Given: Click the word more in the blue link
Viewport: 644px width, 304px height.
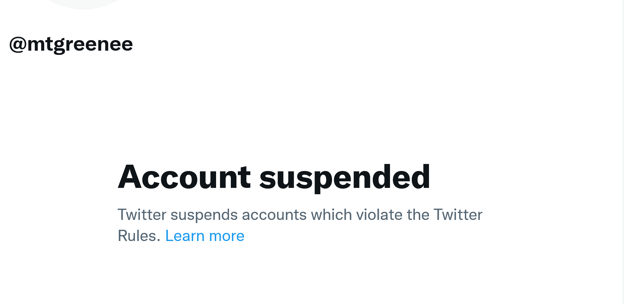Looking at the screenshot, I should pos(227,236).
